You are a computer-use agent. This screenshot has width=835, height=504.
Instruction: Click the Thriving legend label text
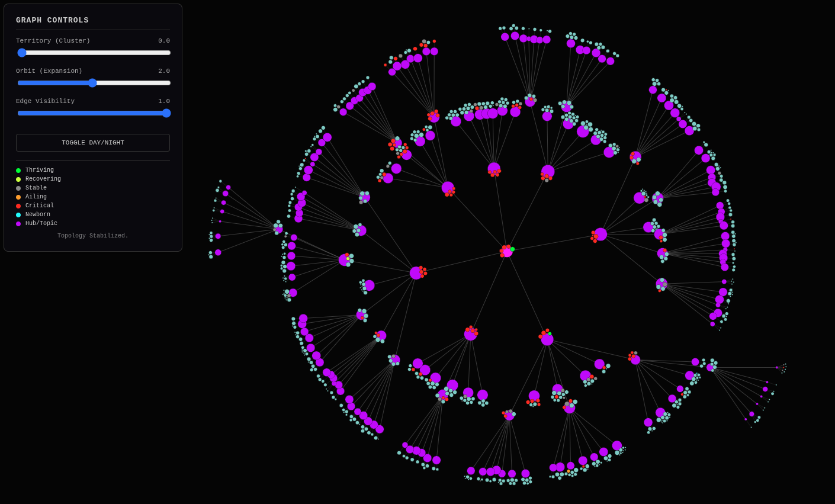coord(40,171)
